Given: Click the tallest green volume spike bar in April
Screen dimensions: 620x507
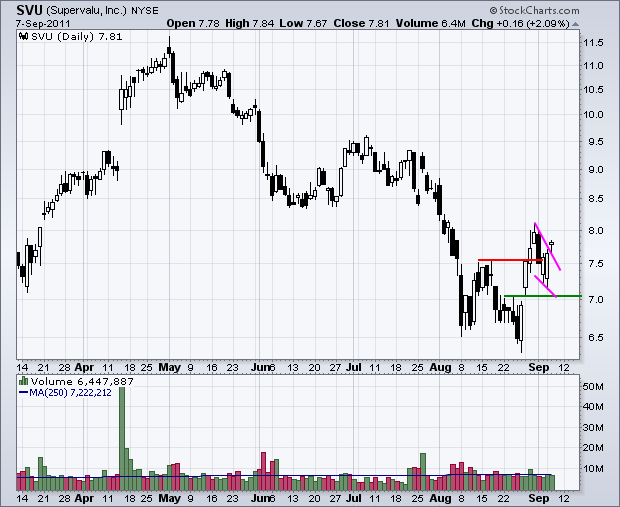Looking at the screenshot, I should pyautogui.click(x=122, y=438).
